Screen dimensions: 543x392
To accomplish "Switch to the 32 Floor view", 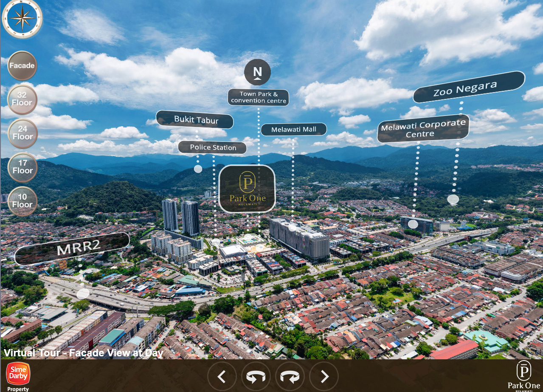I will [x=22, y=99].
